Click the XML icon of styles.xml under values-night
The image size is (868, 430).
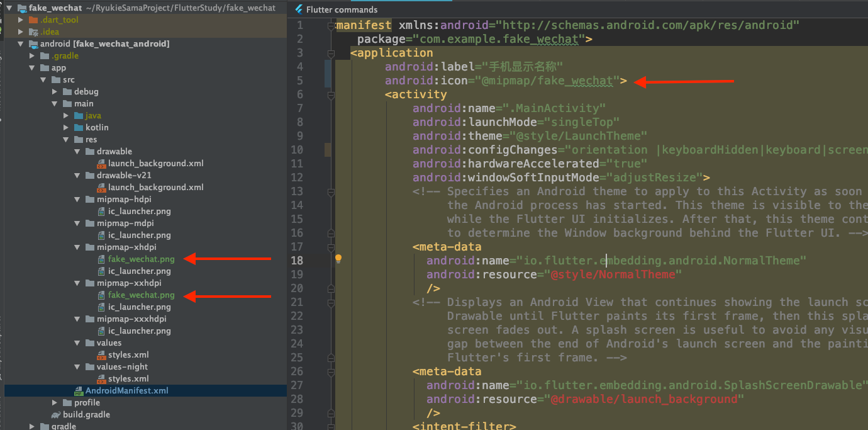coord(102,379)
